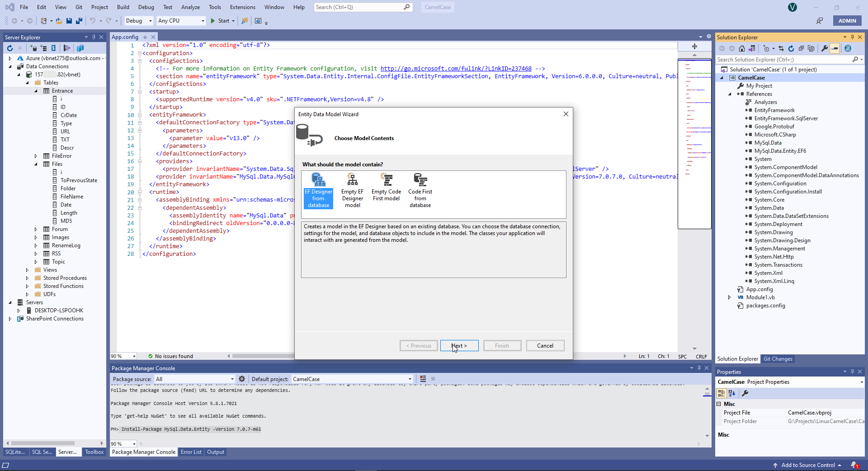The height and width of the screenshot is (471, 868).
Task: Toggle Categorized view in Properties panel
Action: tap(722, 393)
